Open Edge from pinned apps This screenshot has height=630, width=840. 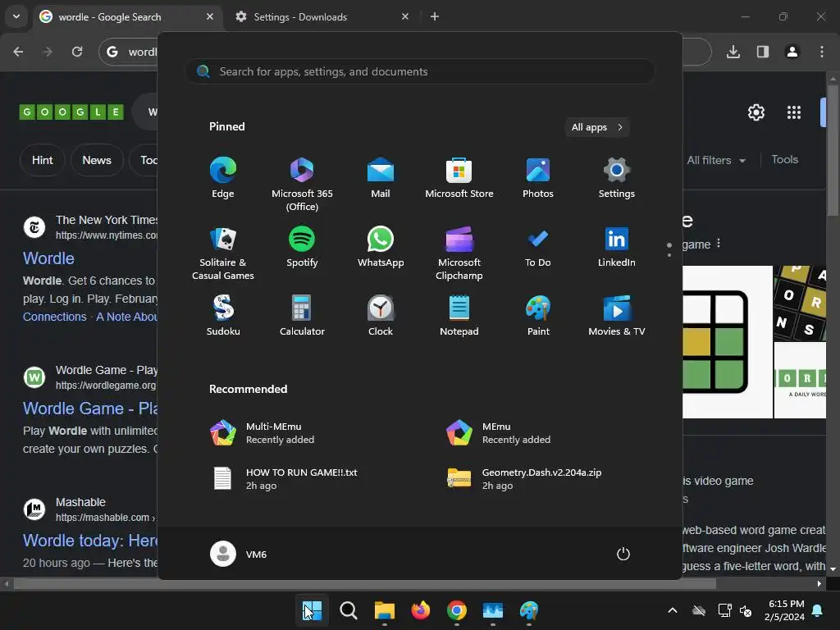(x=223, y=178)
